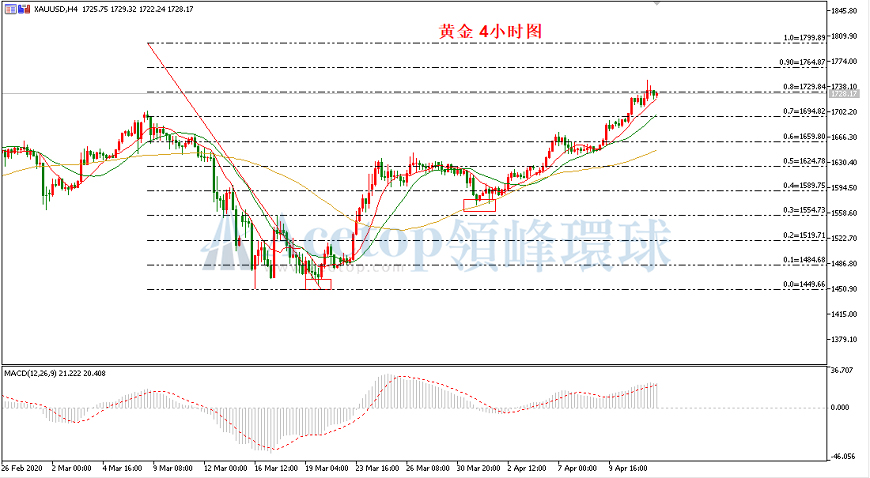
Task: Click the time axis label 2 Apr 12:00
Action: click(x=527, y=469)
